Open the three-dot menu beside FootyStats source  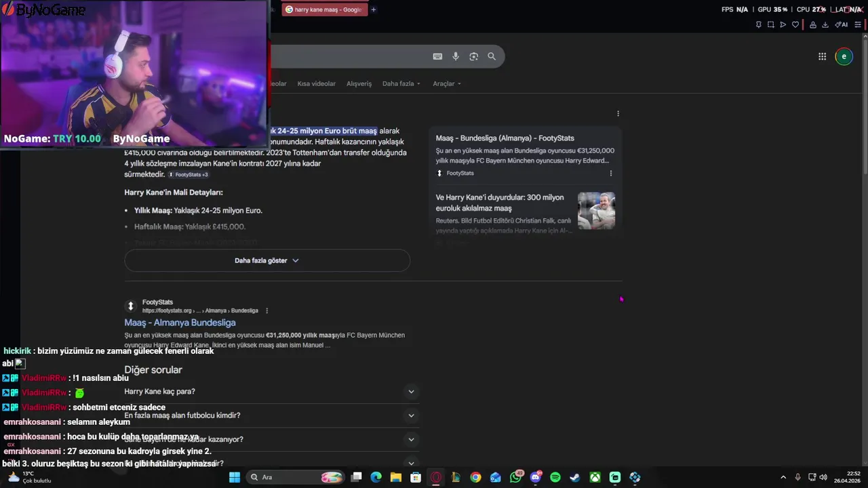click(x=610, y=174)
